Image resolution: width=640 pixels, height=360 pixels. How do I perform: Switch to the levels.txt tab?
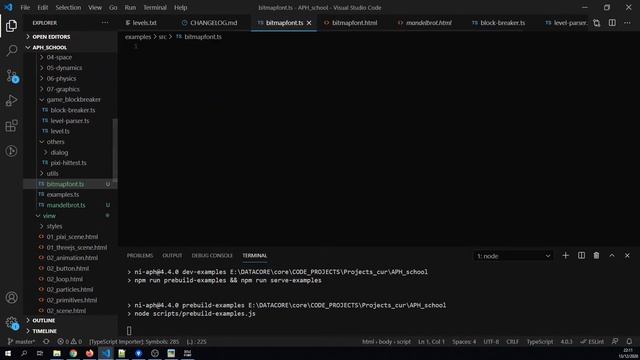(141, 23)
